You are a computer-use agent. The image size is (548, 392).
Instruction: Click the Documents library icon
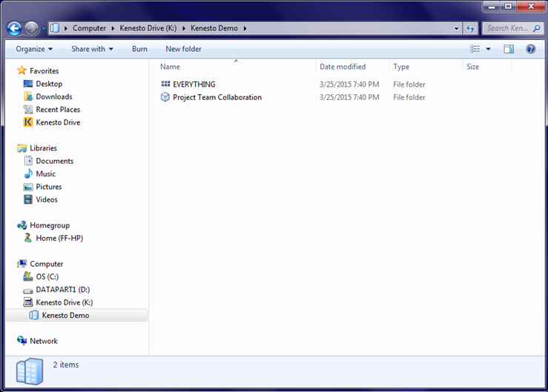(28, 161)
